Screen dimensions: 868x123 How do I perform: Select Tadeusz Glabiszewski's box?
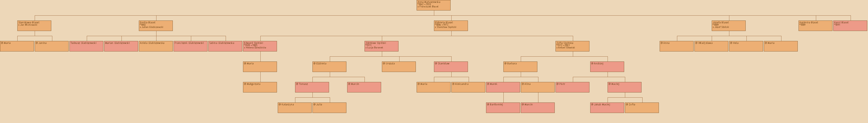[x=86, y=46]
